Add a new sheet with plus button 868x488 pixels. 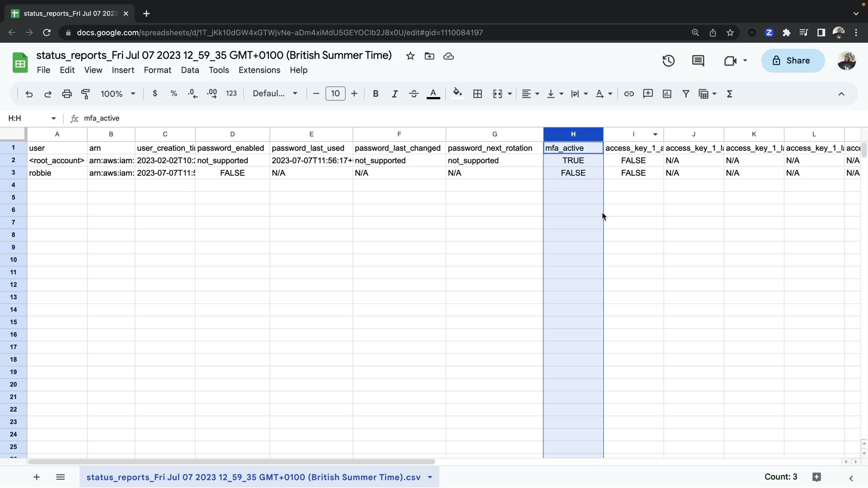(37, 477)
